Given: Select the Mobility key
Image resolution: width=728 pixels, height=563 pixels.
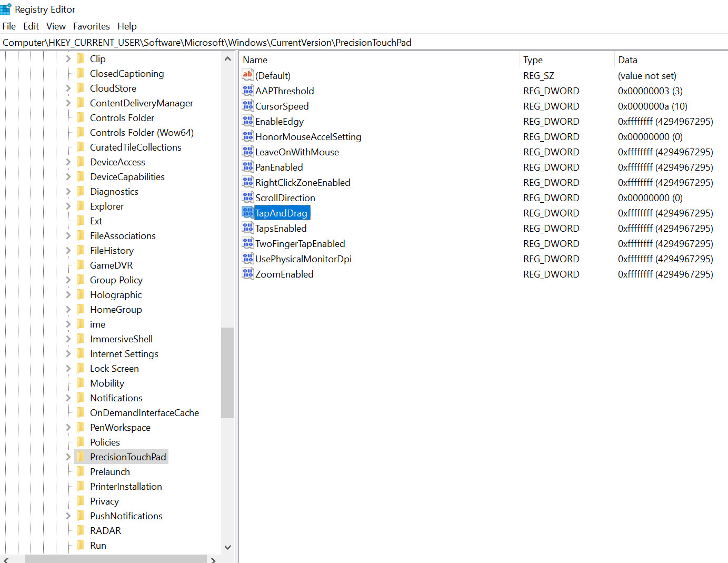Looking at the screenshot, I should pos(107,383).
